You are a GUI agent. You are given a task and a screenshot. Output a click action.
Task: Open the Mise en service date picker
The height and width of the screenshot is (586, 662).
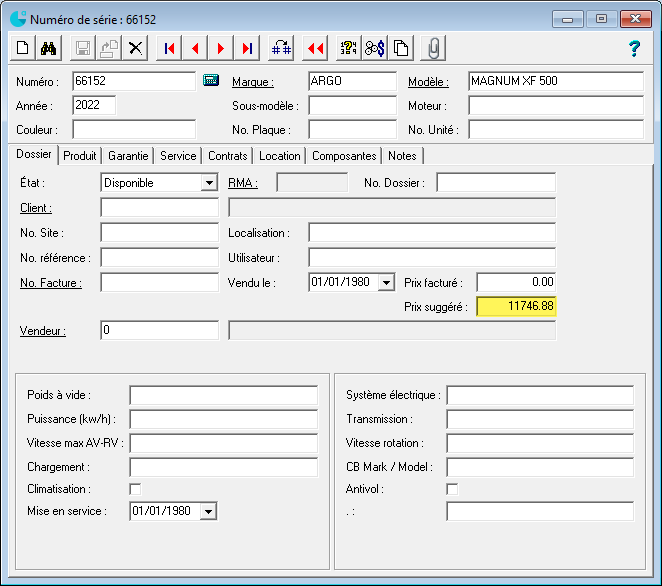point(208,512)
